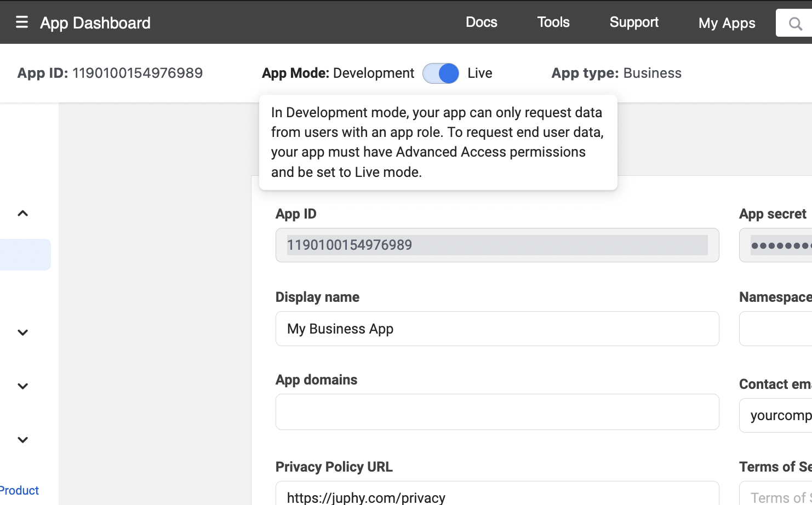Edit the Contact email field
Viewport: 812px width, 505px height.
pyautogui.click(x=775, y=415)
